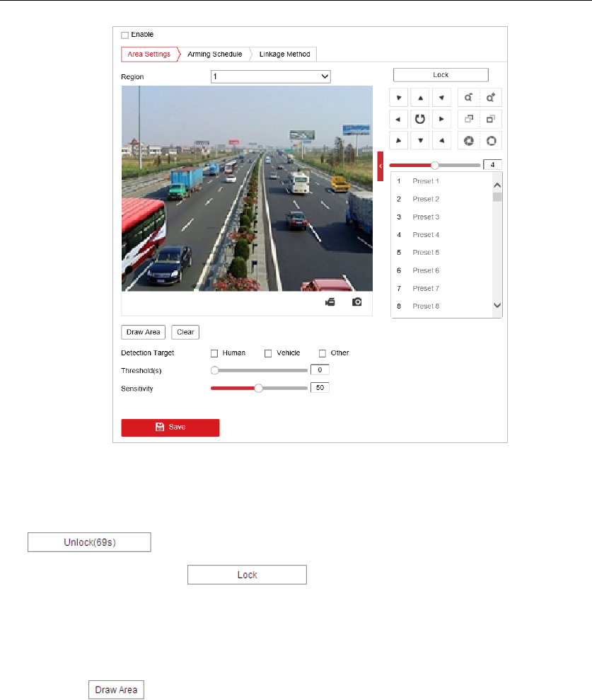Tilt camera down with PTZ arrow
The height and width of the screenshot is (700, 592).
tap(420, 141)
